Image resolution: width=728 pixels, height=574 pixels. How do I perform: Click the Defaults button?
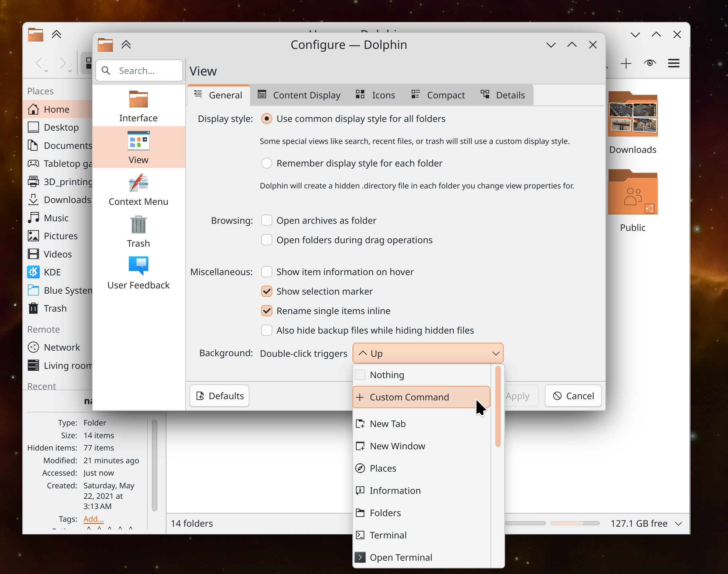click(x=219, y=395)
